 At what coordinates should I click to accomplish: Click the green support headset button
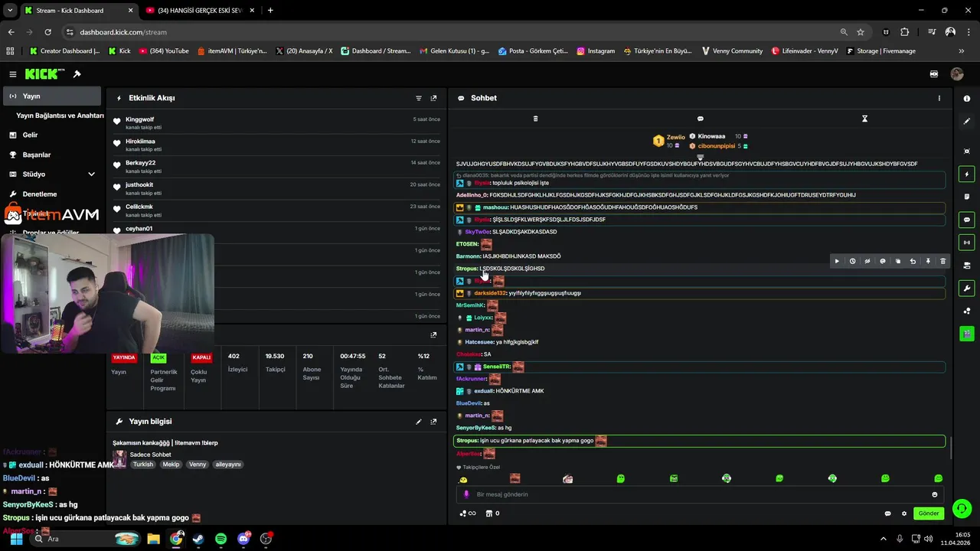[x=962, y=508]
